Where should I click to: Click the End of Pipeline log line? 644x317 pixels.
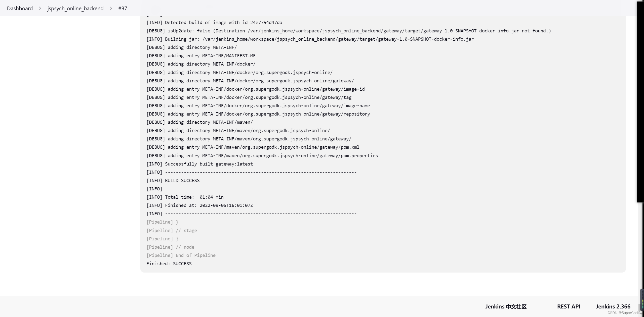point(181,255)
